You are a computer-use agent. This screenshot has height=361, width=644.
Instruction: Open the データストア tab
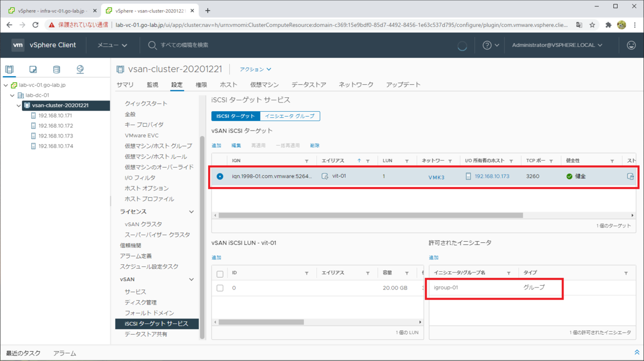(x=309, y=85)
